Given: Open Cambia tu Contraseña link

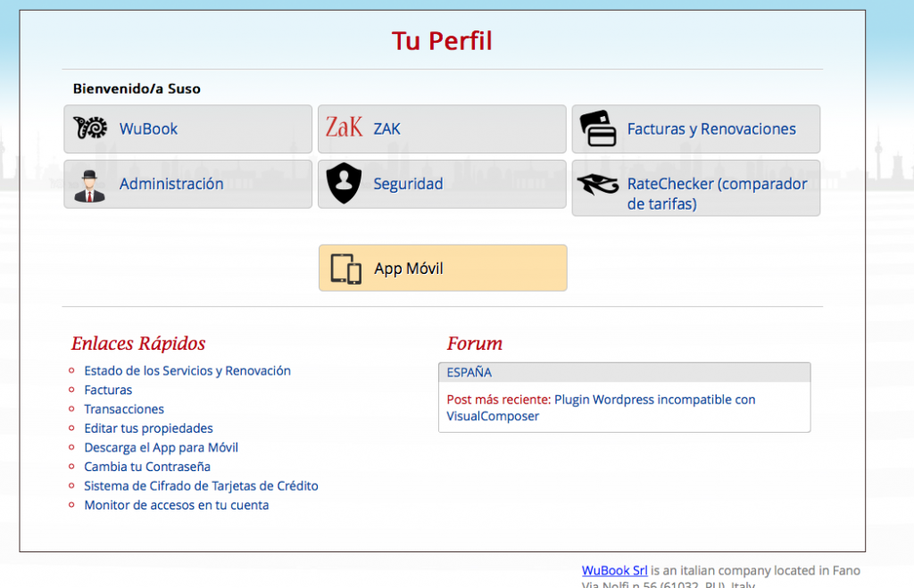Looking at the screenshot, I should click(147, 467).
